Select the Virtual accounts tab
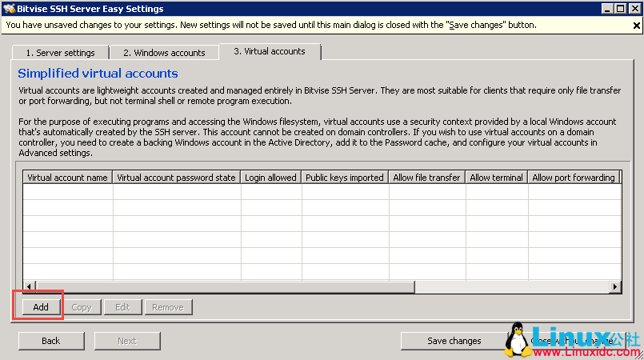The image size is (644, 360). pos(270,51)
